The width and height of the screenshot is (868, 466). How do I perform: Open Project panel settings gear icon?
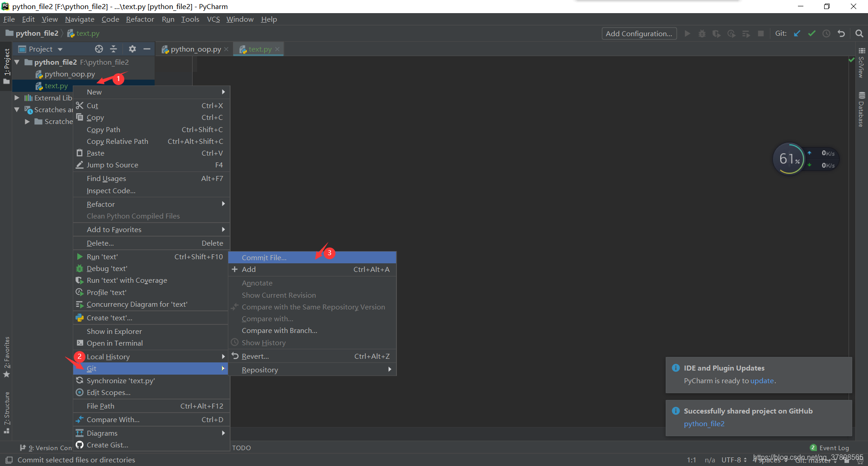click(132, 49)
